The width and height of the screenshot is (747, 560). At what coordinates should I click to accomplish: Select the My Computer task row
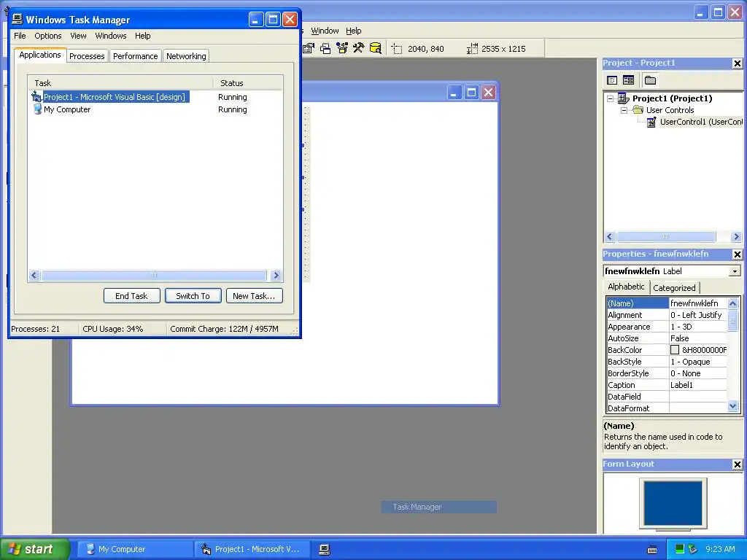155,109
